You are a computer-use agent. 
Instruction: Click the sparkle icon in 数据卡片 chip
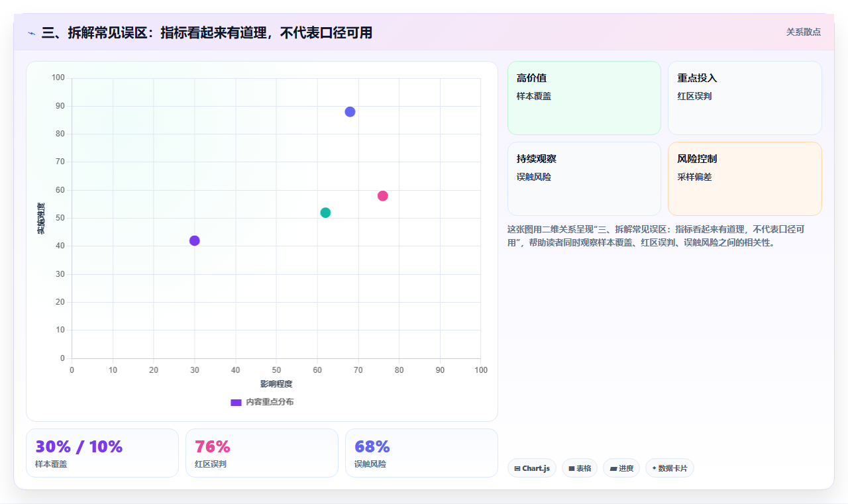(654, 468)
